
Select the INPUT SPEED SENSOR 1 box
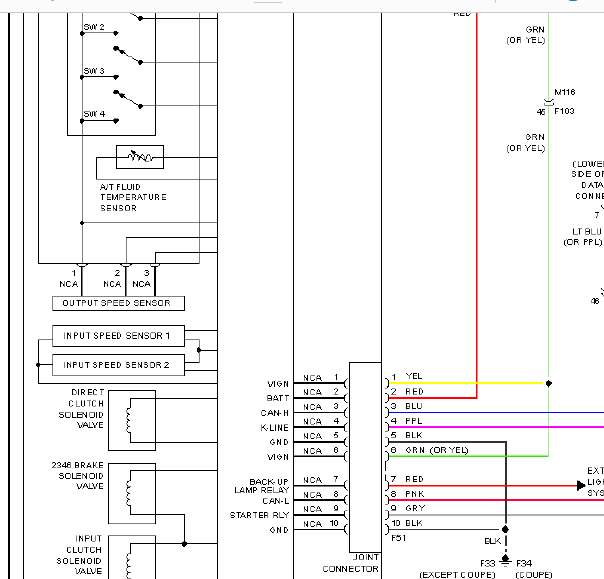(x=118, y=336)
